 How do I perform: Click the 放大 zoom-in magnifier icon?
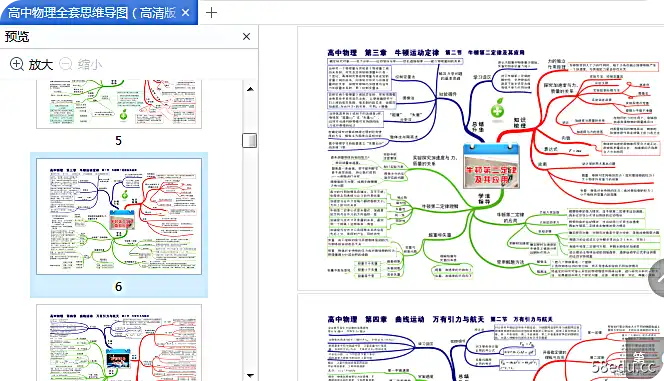17,64
